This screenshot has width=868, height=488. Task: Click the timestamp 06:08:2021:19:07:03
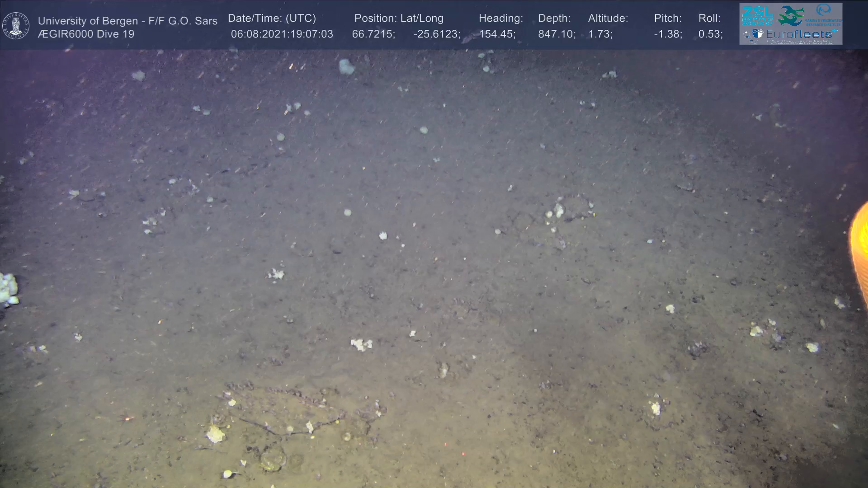point(282,34)
